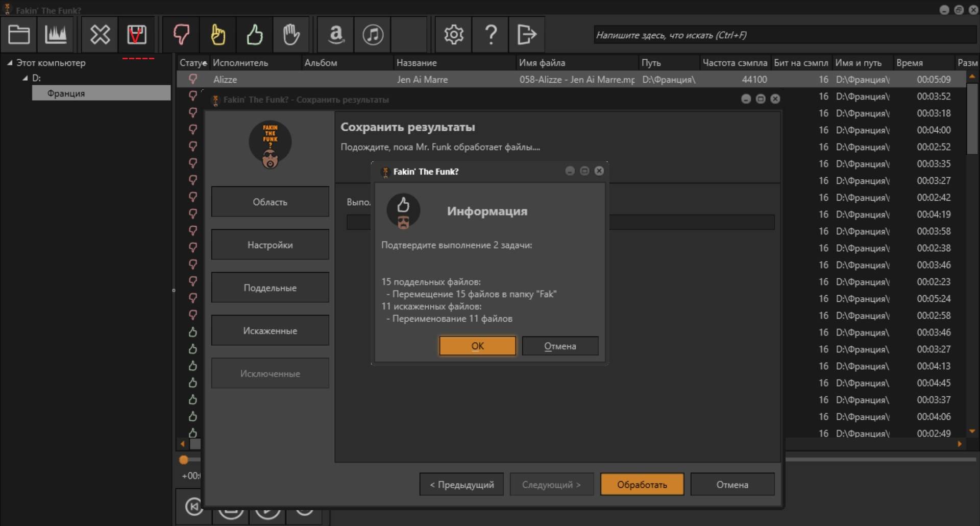Confirm tasks with the OK button
The width and height of the screenshot is (980, 526).
[477, 346]
